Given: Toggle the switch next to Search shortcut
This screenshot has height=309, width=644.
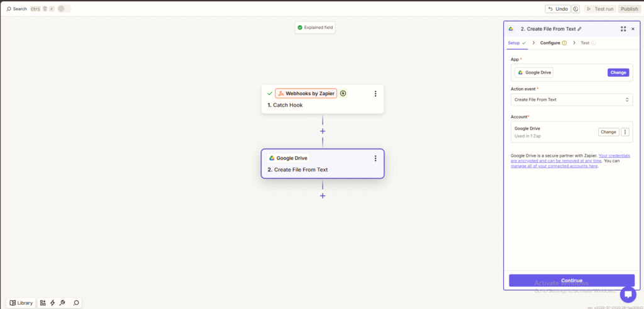Looking at the screenshot, I should coord(64,9).
